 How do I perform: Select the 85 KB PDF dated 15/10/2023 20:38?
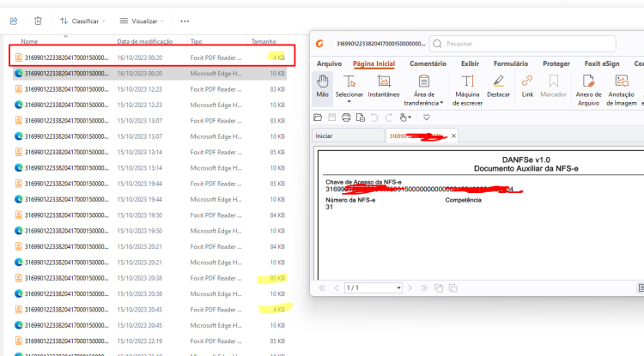tap(149, 278)
